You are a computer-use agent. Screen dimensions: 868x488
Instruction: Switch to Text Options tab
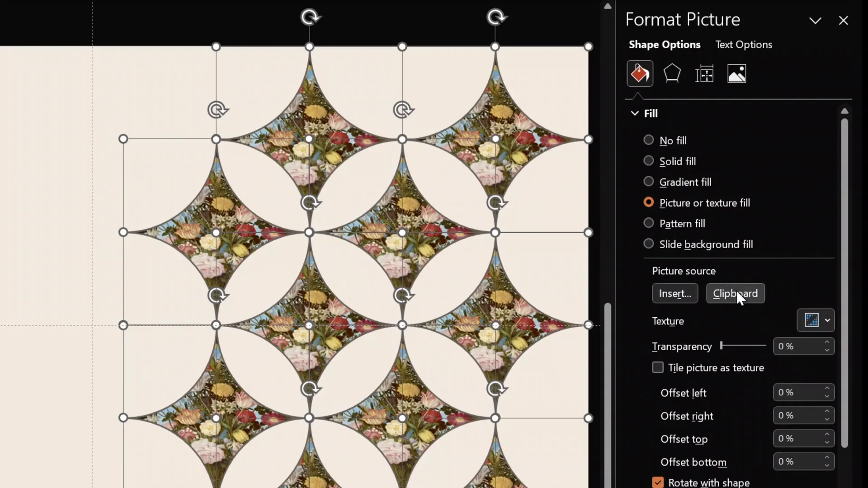pos(744,44)
